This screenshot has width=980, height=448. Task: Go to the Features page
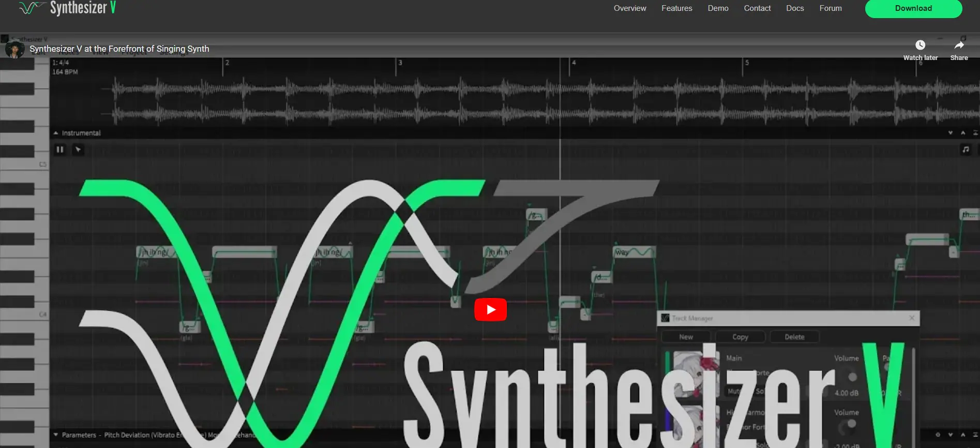pyautogui.click(x=676, y=8)
